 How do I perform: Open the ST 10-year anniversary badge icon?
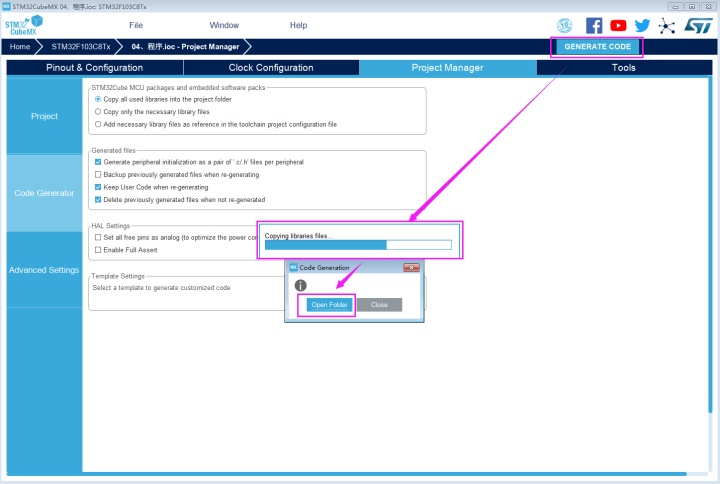[564, 25]
